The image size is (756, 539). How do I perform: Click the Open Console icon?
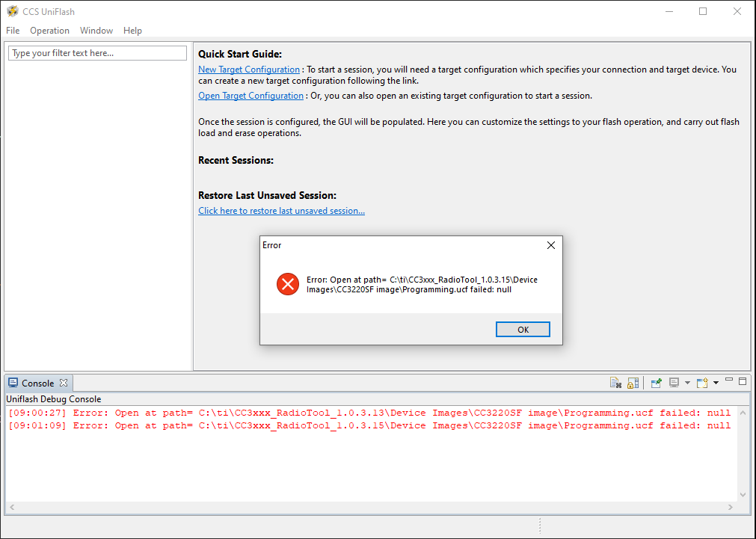click(x=702, y=383)
